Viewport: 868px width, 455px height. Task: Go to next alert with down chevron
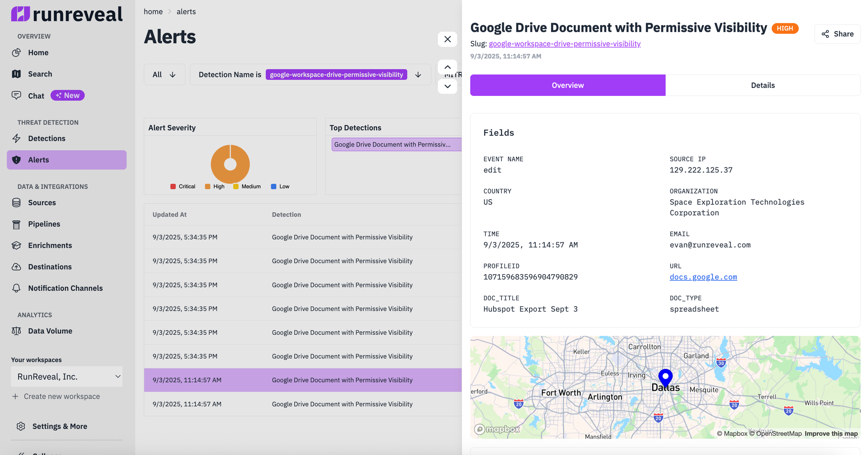click(x=447, y=86)
